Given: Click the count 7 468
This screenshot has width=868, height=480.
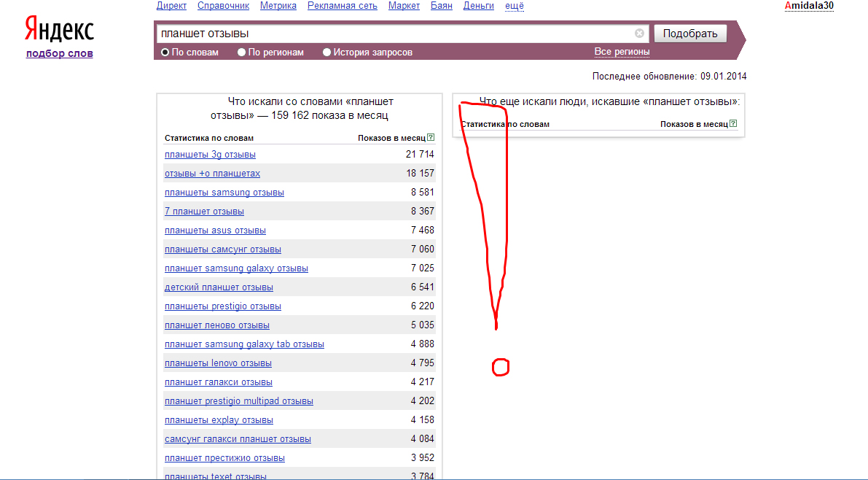Looking at the screenshot, I should 423,230.
